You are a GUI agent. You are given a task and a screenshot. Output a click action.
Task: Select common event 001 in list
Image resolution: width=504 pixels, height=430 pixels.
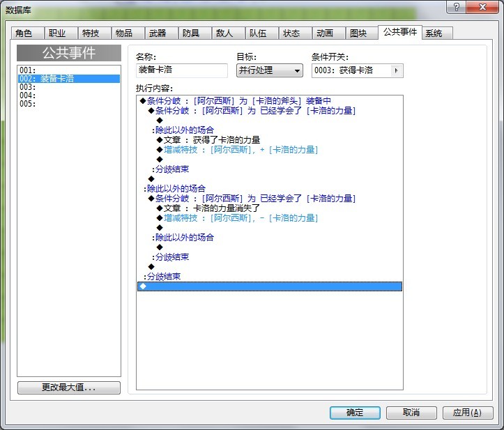69,70
